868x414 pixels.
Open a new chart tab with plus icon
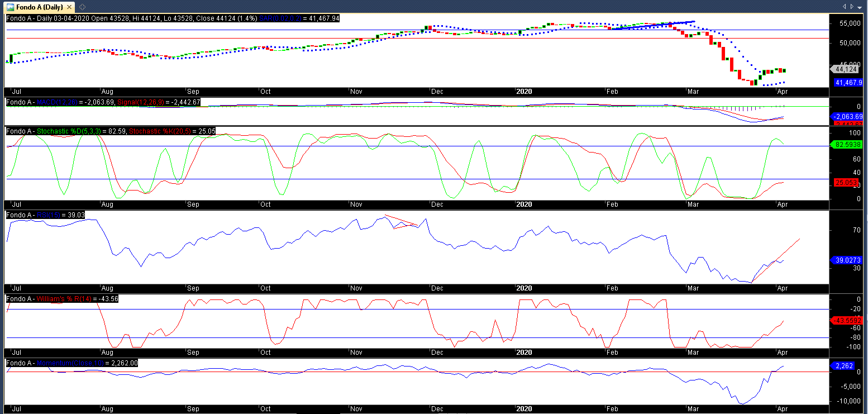(82, 6)
